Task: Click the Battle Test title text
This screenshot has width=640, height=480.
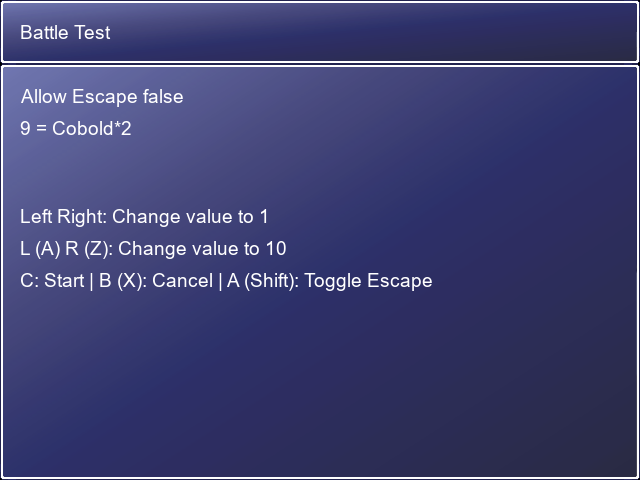Action: [x=65, y=33]
